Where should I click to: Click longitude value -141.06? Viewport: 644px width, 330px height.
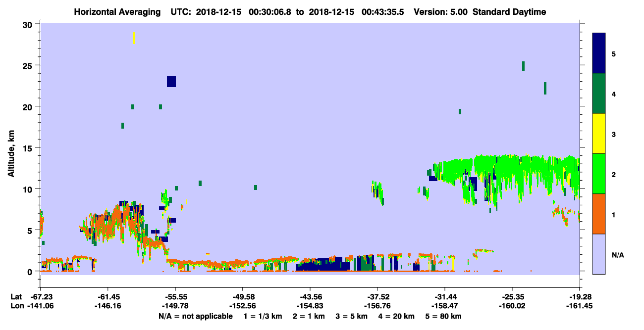coord(41,306)
